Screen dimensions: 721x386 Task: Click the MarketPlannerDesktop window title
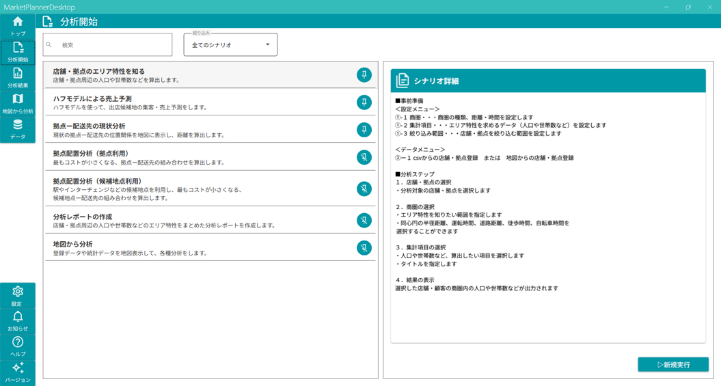tap(39, 7)
